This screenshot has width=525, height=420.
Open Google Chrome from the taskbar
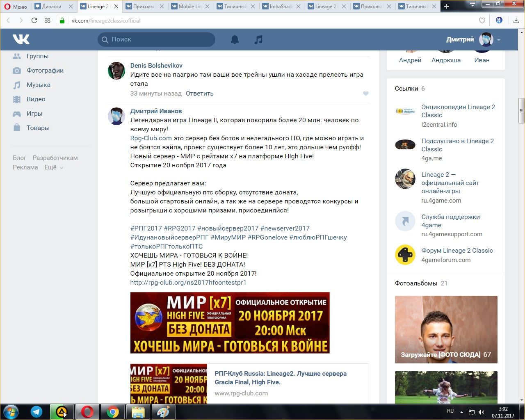click(x=113, y=412)
